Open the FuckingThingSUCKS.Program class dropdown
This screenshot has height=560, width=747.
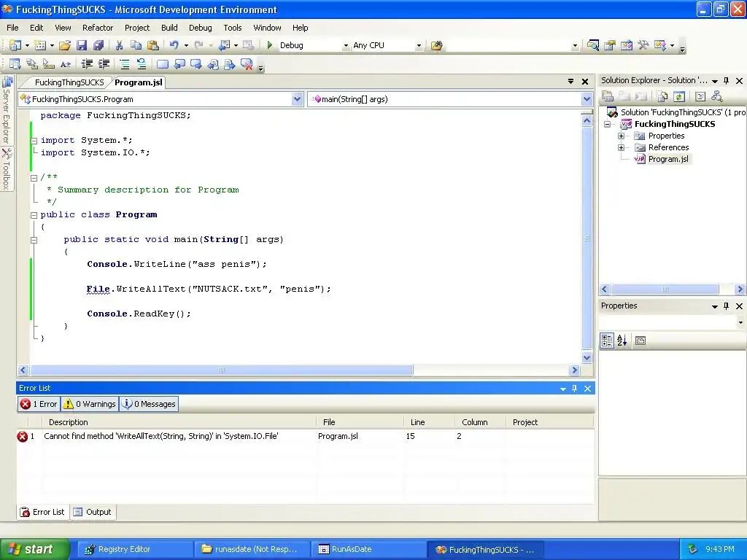298,99
